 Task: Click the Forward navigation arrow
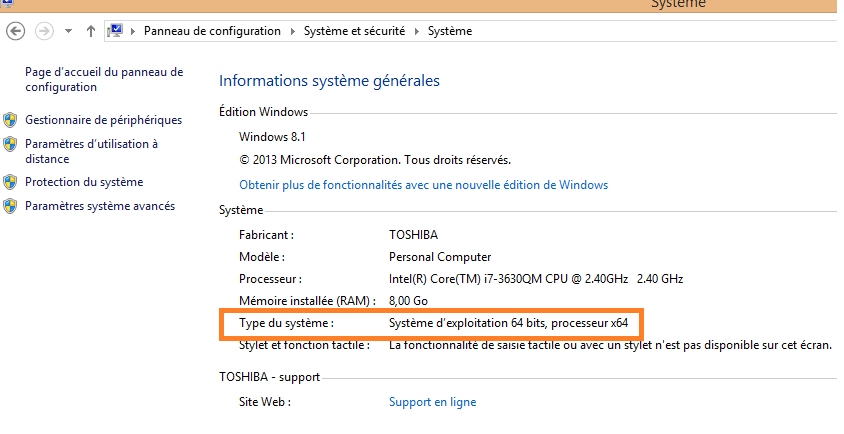44,31
